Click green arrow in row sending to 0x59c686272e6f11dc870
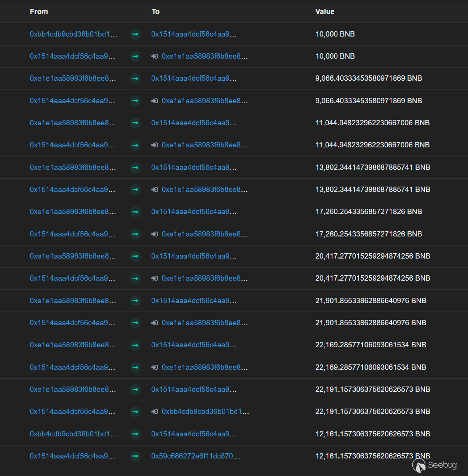Image resolution: width=468 pixels, height=476 pixels. coord(135,456)
